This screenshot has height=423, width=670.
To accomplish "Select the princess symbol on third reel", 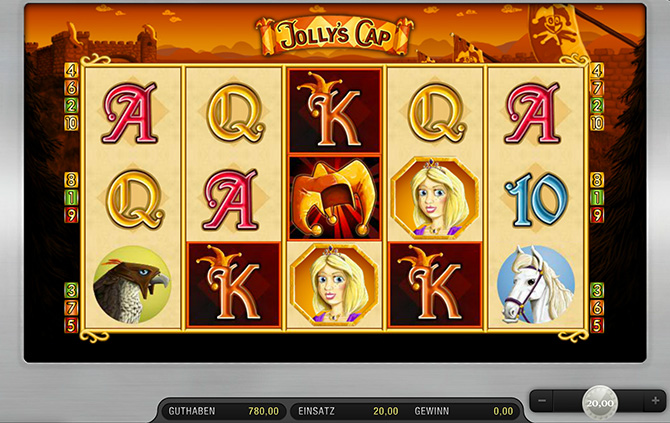I will click(x=334, y=285).
